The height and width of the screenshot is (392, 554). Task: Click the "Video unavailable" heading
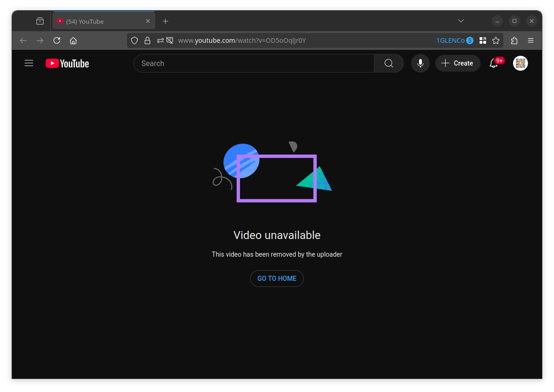(x=277, y=235)
